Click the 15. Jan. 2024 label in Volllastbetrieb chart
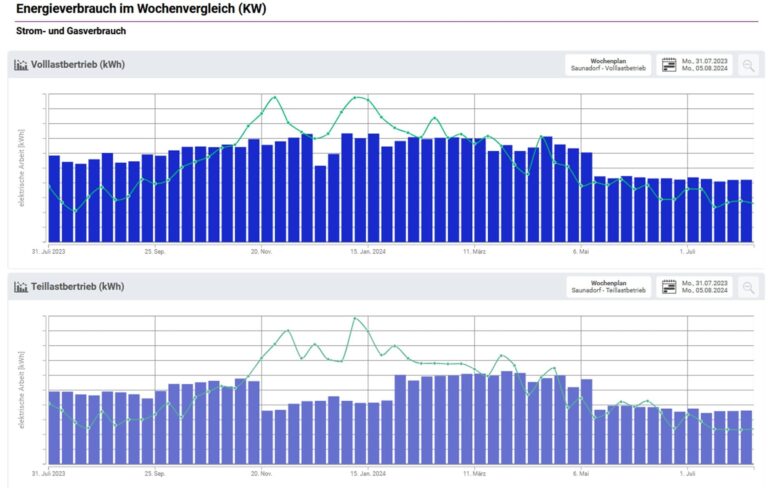This screenshot has height=488, width=768. click(368, 251)
